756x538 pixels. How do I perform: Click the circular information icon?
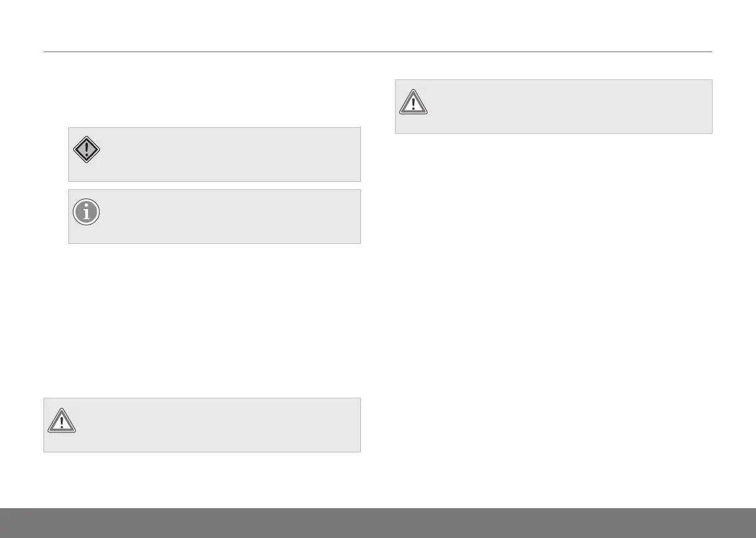point(86,212)
